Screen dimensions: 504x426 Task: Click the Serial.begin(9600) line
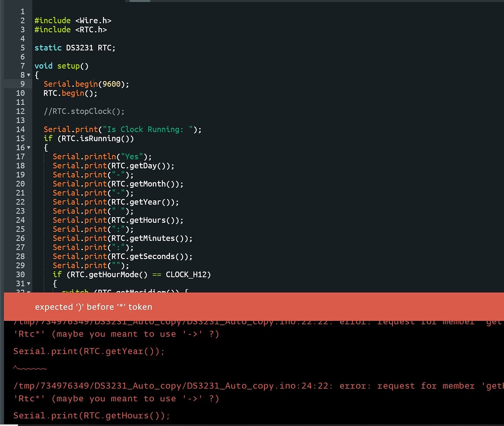86,84
